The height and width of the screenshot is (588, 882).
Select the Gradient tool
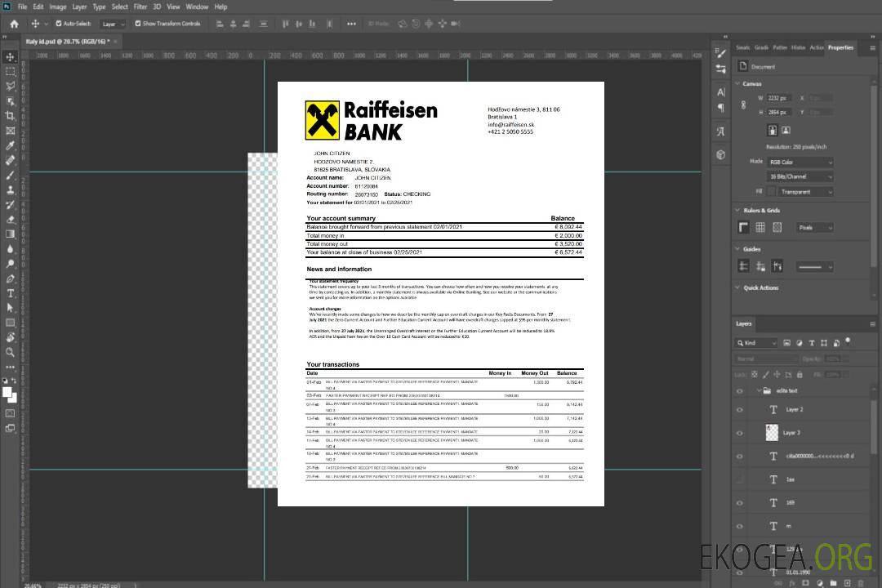(10, 234)
